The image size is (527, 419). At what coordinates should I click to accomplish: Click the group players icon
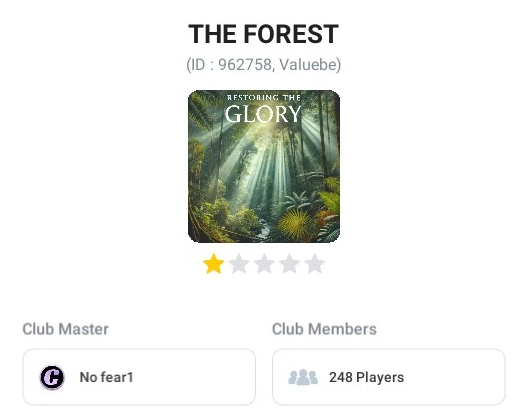pyautogui.click(x=303, y=377)
